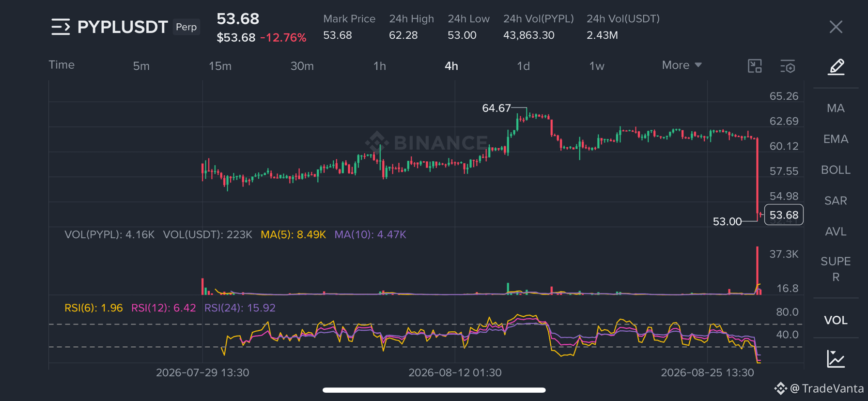
Task: Tap the 24h High value 62.28
Action: 403,35
